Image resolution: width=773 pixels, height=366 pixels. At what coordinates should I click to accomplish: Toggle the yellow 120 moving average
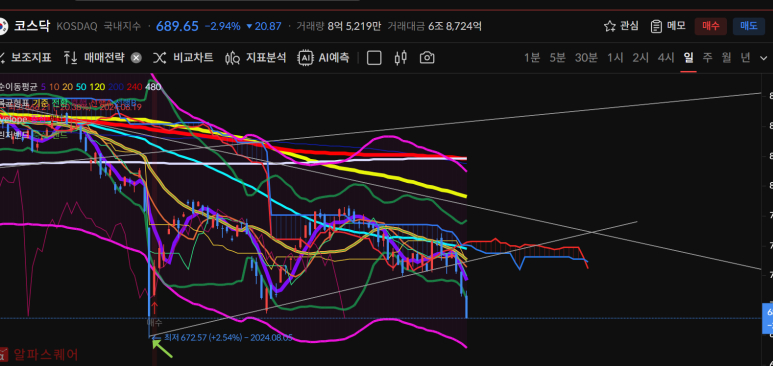[x=98, y=87]
